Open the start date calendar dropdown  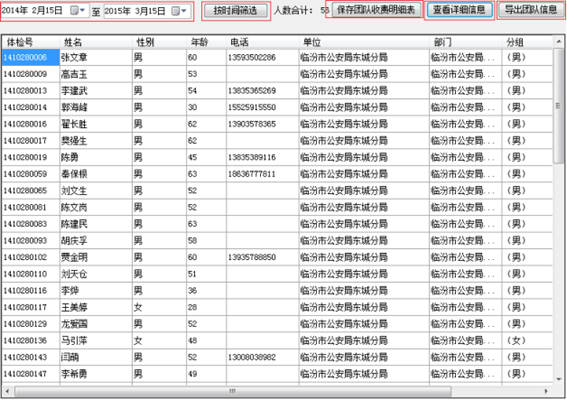[77, 11]
